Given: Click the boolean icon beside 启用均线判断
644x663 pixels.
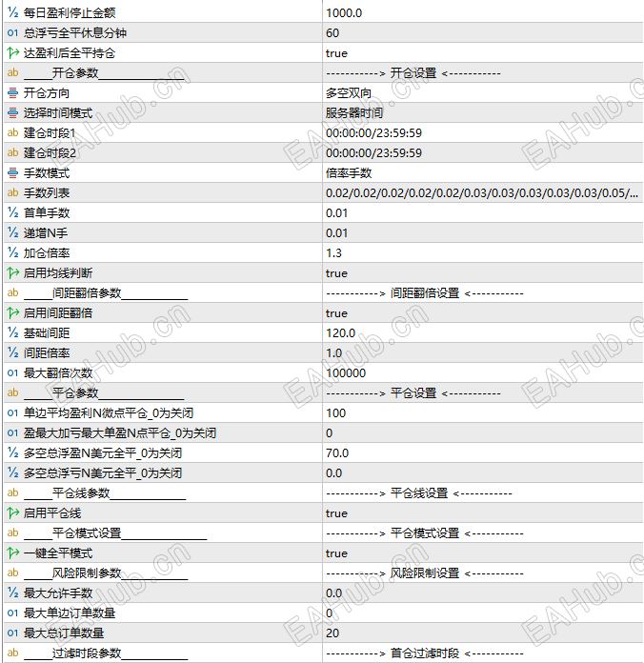Looking at the screenshot, I should tap(12, 272).
